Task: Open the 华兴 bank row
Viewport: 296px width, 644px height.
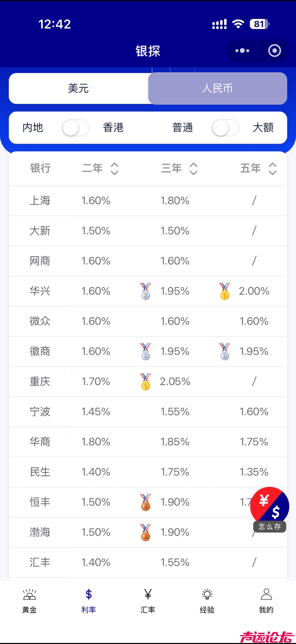Action: 40,291
